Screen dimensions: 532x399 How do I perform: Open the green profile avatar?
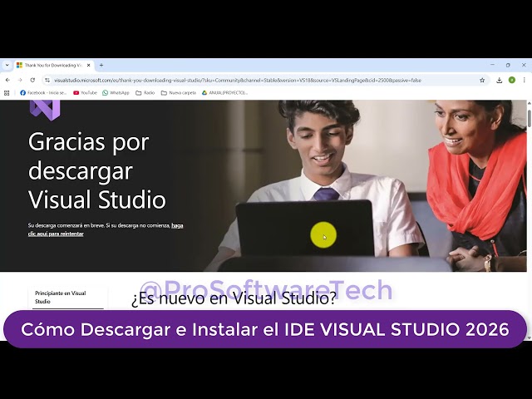pyautogui.click(x=512, y=80)
